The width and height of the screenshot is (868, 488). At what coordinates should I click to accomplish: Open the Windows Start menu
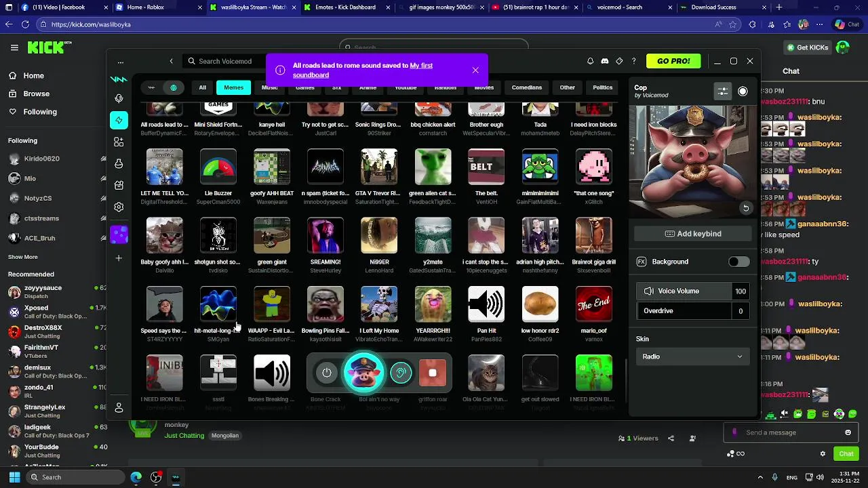click(x=15, y=477)
